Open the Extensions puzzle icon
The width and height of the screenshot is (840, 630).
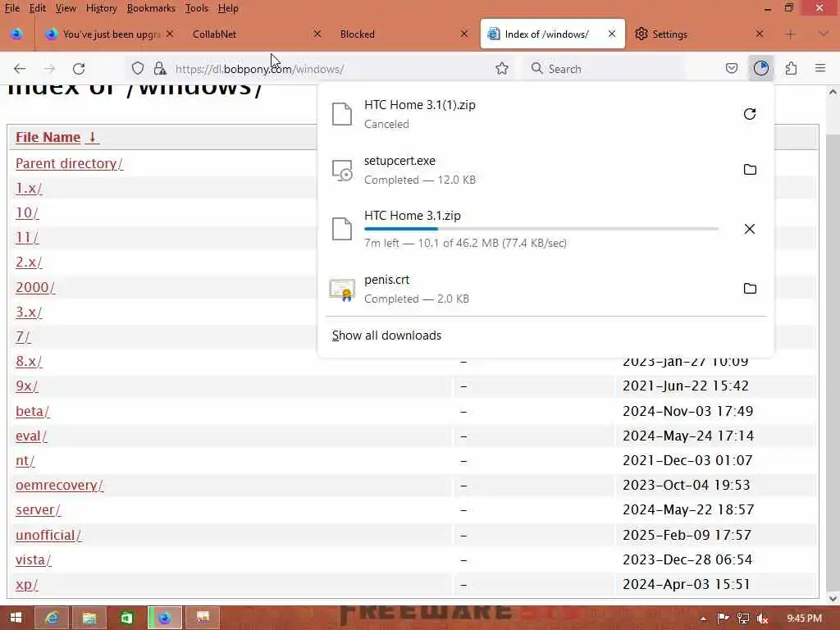(x=791, y=69)
